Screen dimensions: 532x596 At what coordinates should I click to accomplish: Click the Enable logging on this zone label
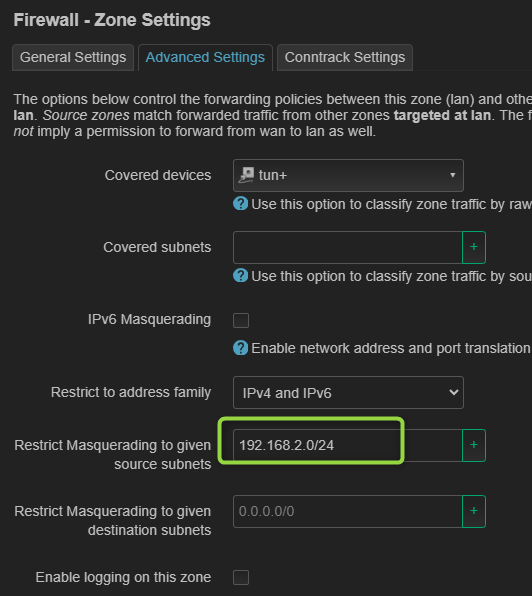coord(123,577)
